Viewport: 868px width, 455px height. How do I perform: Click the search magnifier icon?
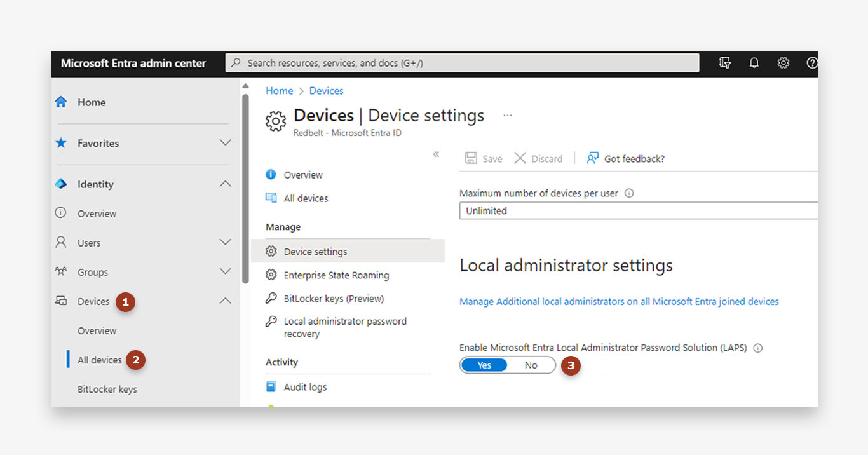236,63
